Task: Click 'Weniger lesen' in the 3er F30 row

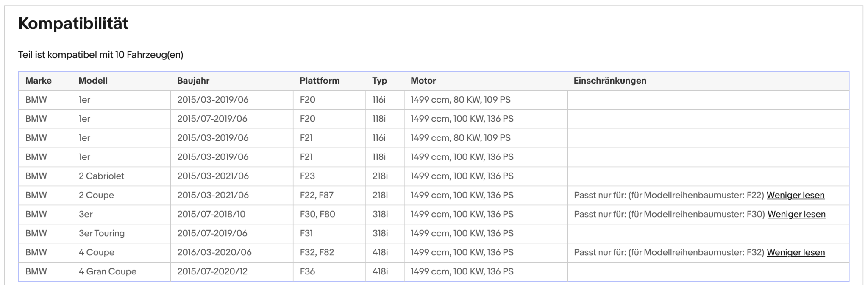Action: [796, 214]
